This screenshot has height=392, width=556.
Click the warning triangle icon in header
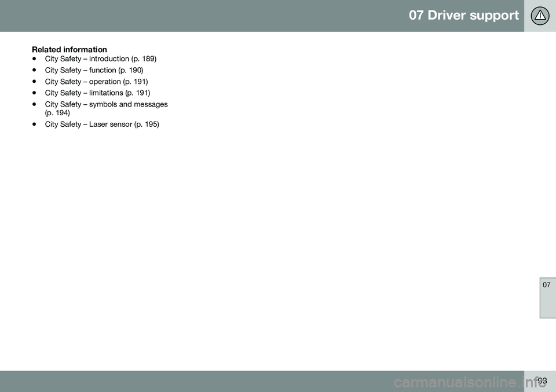tap(540, 16)
